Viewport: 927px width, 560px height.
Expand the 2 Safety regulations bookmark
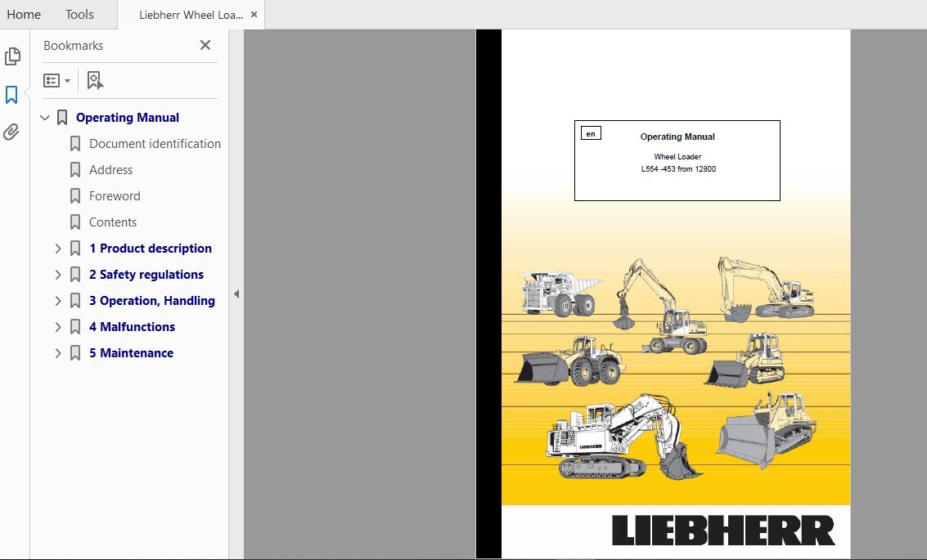pyautogui.click(x=58, y=275)
